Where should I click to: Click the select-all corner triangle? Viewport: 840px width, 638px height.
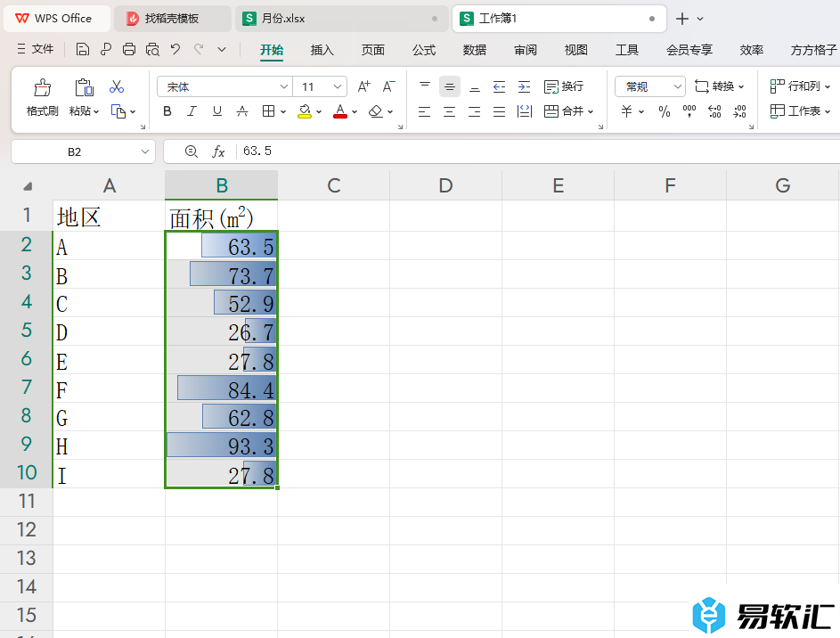[27, 186]
